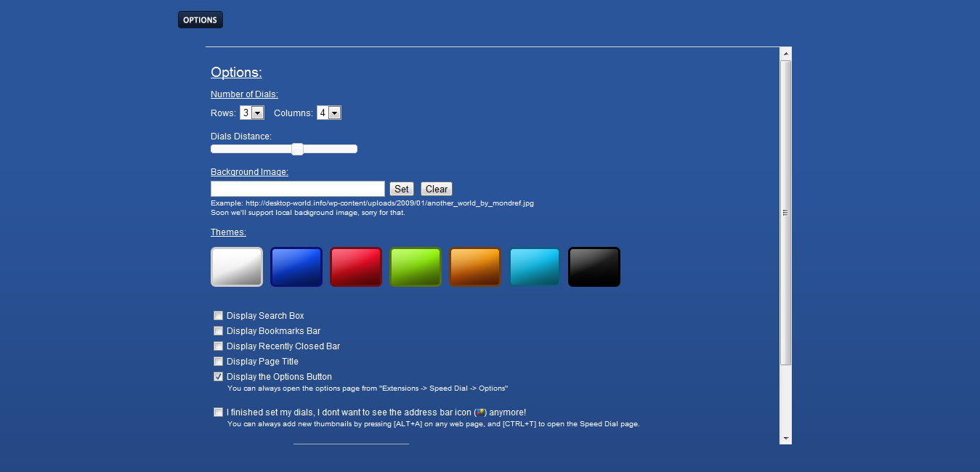Select the white theme swatch
Viewport: 980px width, 472px height.
[x=237, y=267]
